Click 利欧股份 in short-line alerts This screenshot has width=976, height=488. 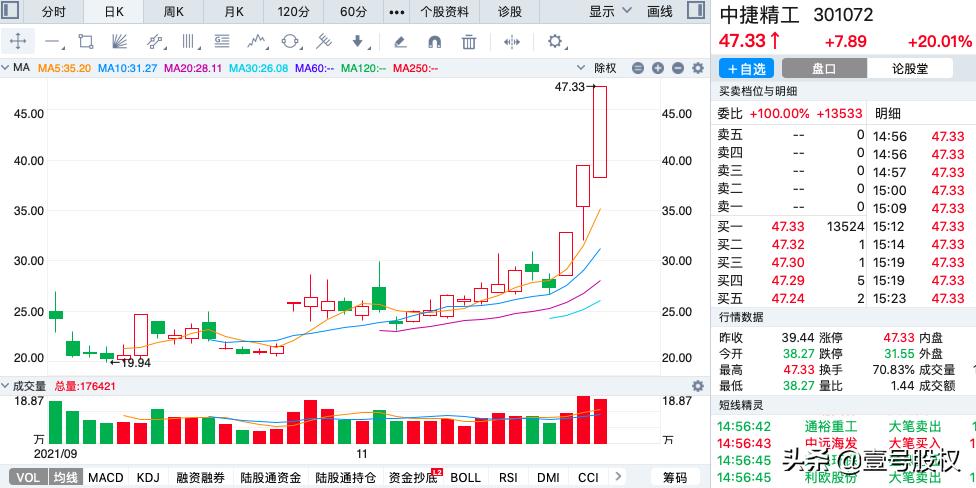coord(830,477)
